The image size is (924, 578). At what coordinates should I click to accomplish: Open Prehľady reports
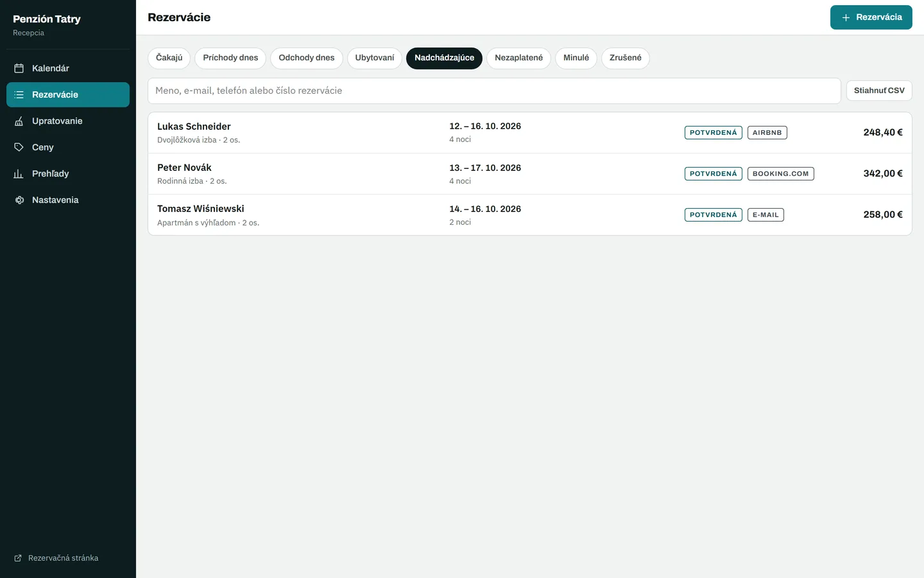(68, 173)
